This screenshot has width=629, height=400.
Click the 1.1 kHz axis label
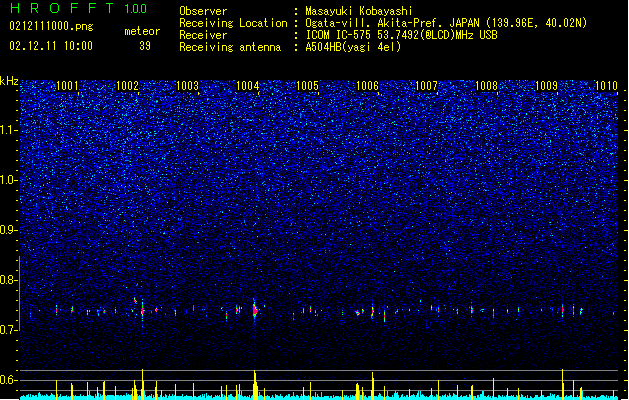pos(8,130)
